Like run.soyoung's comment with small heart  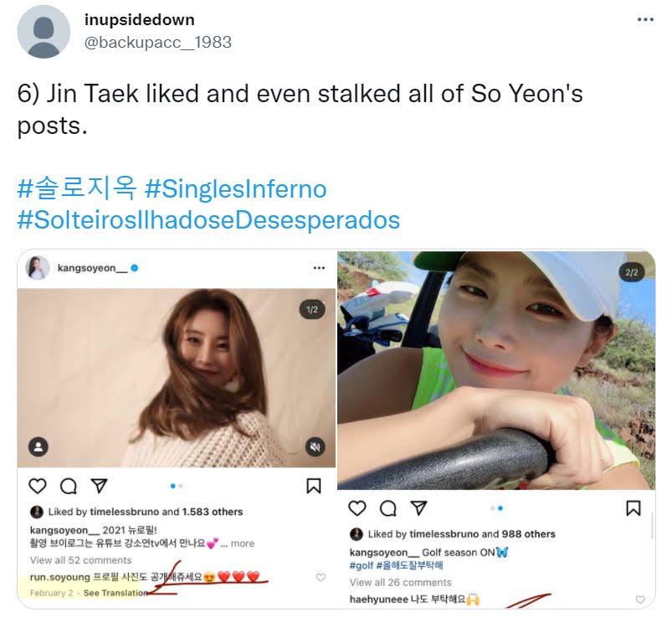click(321, 577)
